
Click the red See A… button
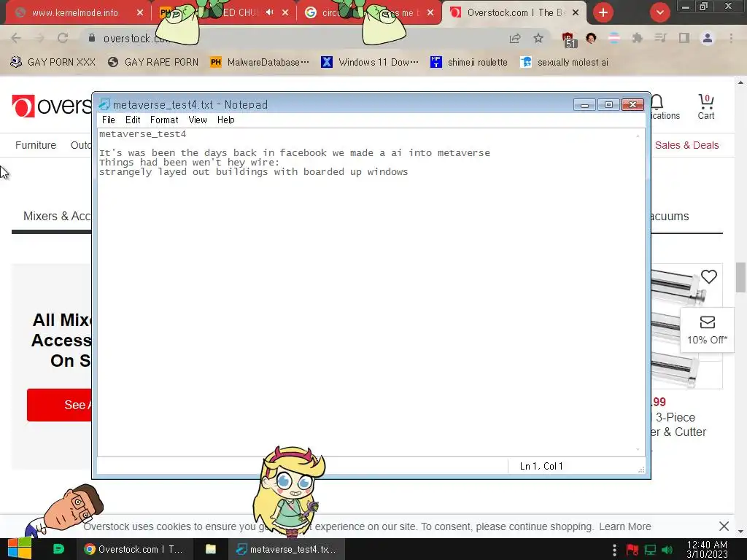pos(59,405)
